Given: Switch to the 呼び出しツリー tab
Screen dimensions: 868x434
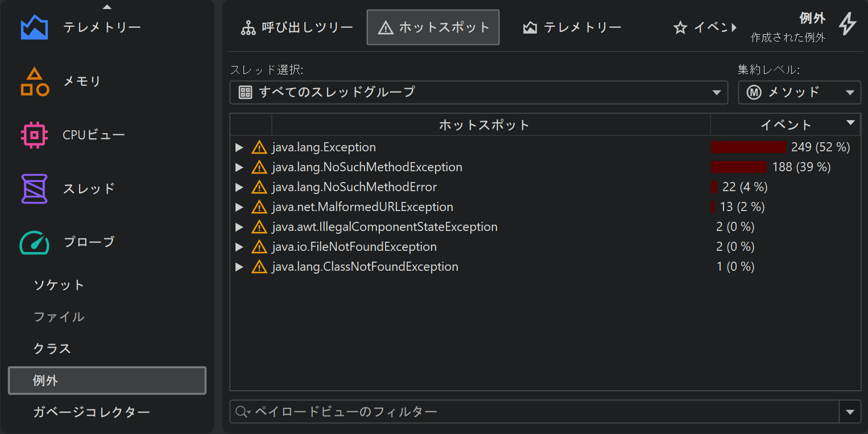Looking at the screenshot, I should click(296, 27).
